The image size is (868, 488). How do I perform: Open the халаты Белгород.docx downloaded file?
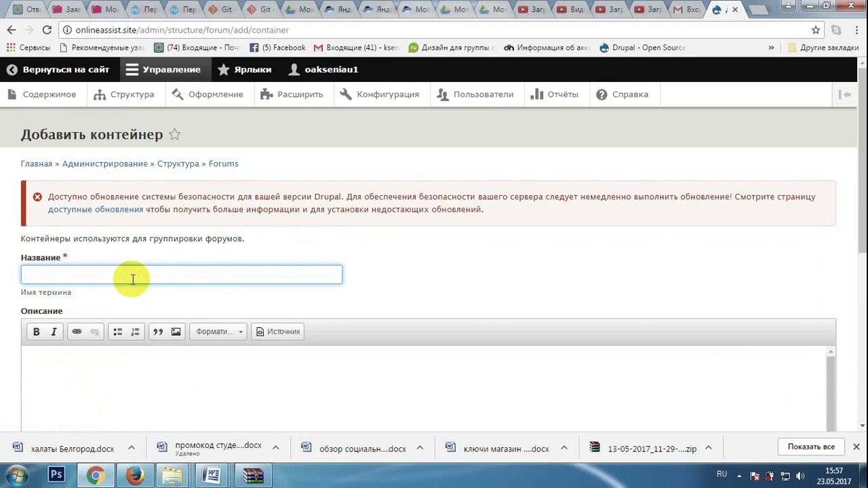tap(64, 448)
